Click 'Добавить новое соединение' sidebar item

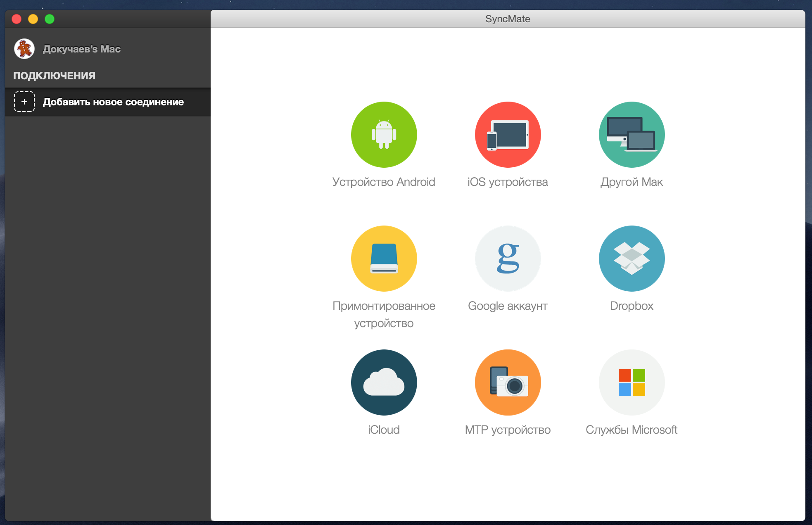click(113, 102)
